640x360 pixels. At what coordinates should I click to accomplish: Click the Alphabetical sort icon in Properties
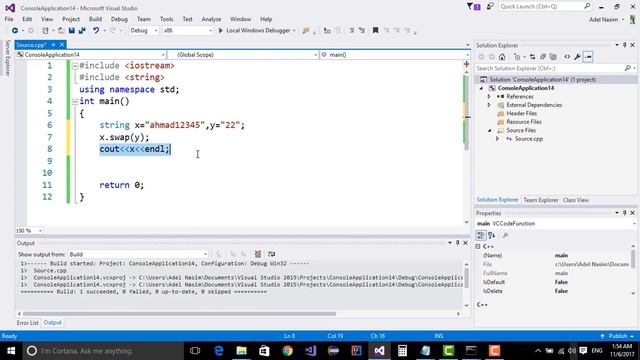[492, 235]
